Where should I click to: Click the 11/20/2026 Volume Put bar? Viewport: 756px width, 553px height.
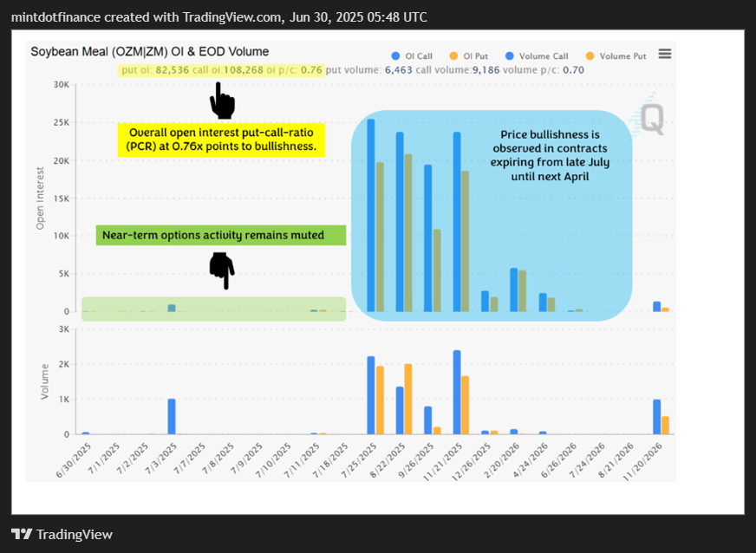[x=665, y=426]
